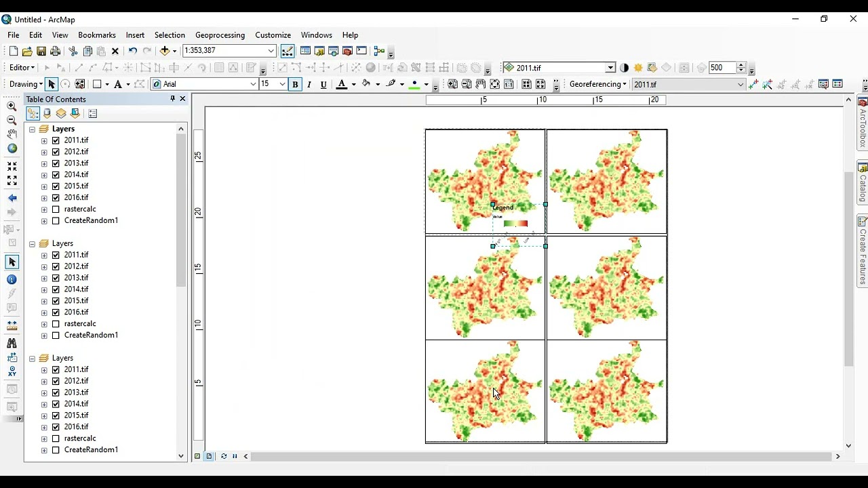This screenshot has width=868, height=488.
Task: Toggle Bold text formatting
Action: [295, 84]
